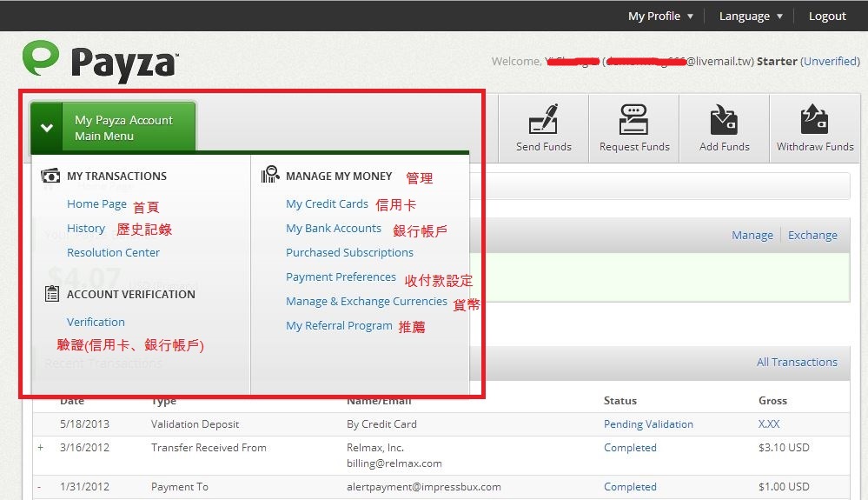Click the billing@relmax.com email text
The width and height of the screenshot is (868, 500).
pyautogui.click(x=394, y=463)
